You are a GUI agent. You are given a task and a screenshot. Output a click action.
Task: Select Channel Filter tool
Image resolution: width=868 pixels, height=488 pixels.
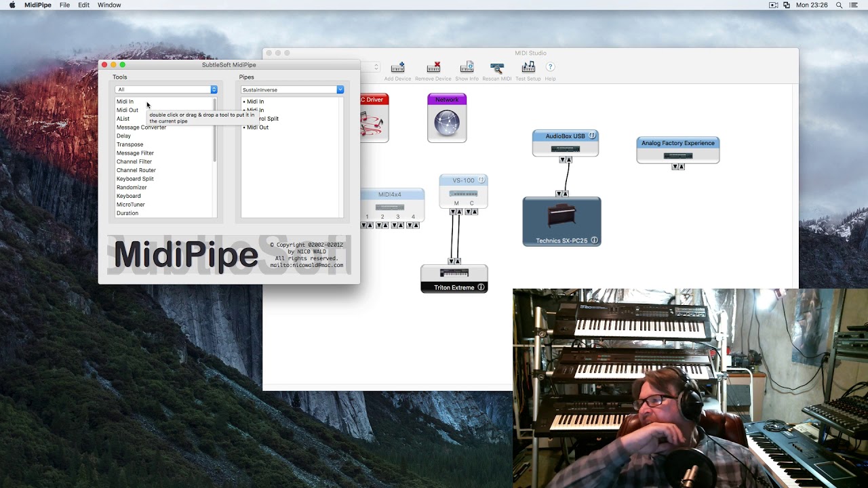pos(134,161)
